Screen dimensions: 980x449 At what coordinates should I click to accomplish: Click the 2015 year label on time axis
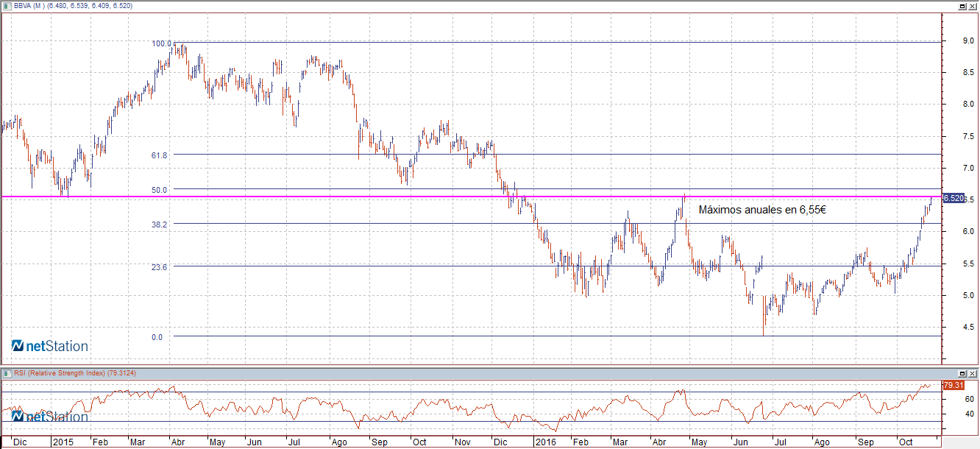point(62,442)
